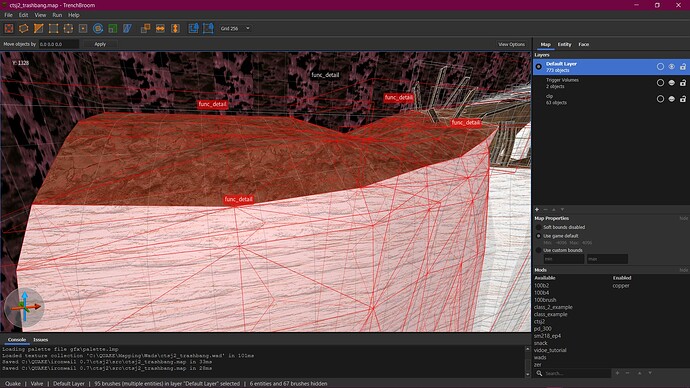690x388 pixels.
Task: Select Use game default bounds option
Action: (557, 236)
